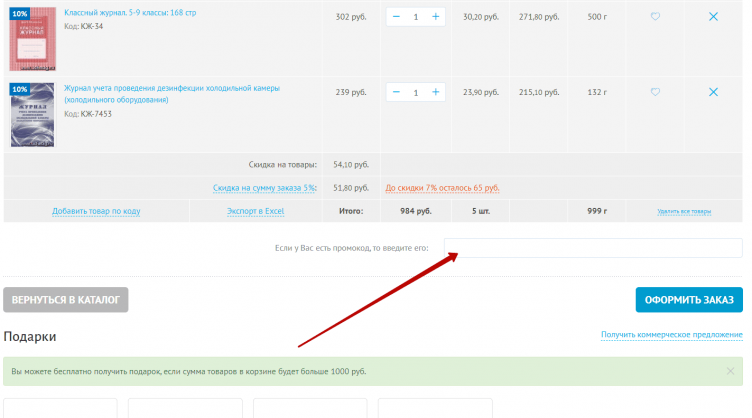
Task: Add Журнал учета дезинфекции to favorites
Action: coord(655,92)
